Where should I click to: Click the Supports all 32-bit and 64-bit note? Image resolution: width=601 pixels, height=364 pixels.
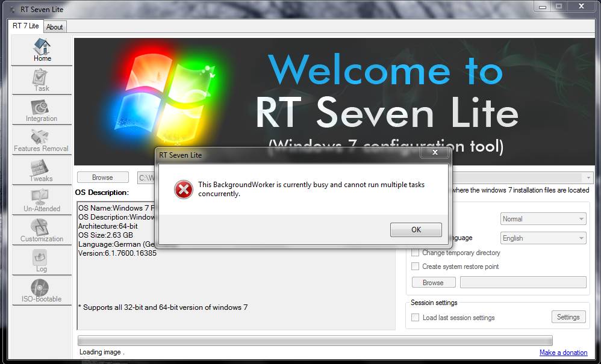tap(163, 307)
